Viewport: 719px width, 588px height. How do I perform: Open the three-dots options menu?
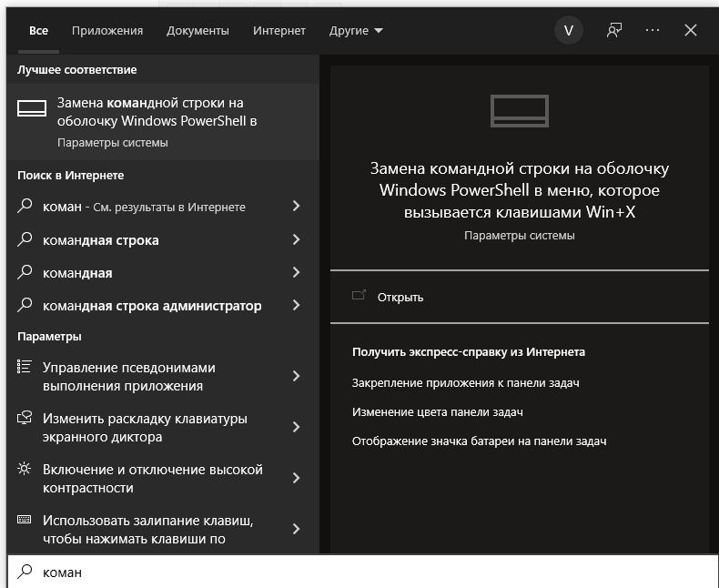[x=652, y=30]
